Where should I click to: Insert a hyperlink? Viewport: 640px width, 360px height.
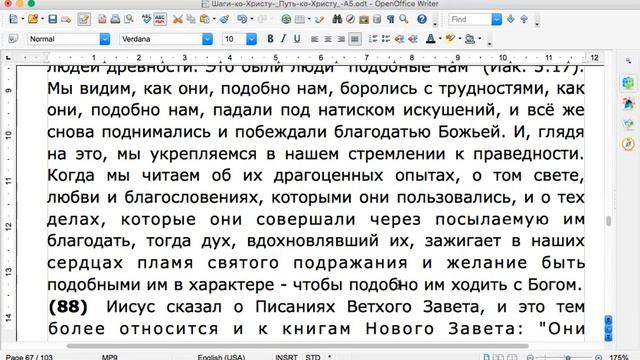pyautogui.click(x=286, y=19)
